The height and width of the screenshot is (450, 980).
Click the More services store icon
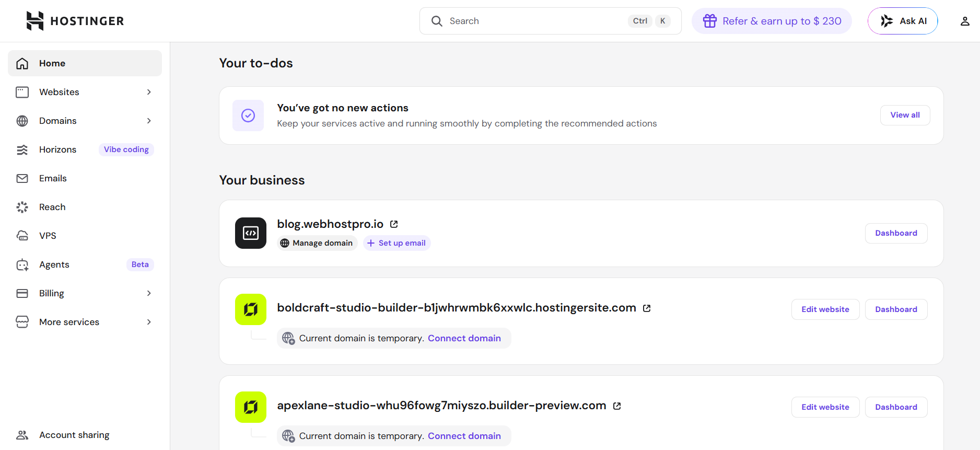[22, 322]
